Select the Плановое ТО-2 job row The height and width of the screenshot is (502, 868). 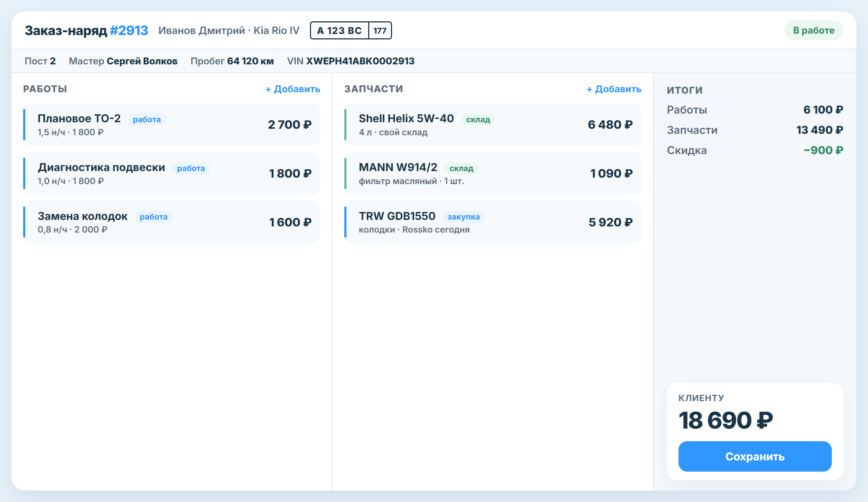172,125
